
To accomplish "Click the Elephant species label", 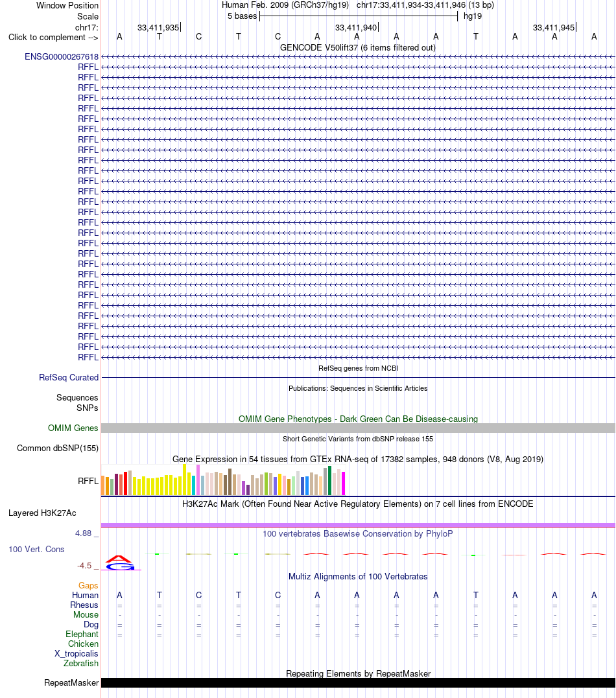I will (x=82, y=634).
